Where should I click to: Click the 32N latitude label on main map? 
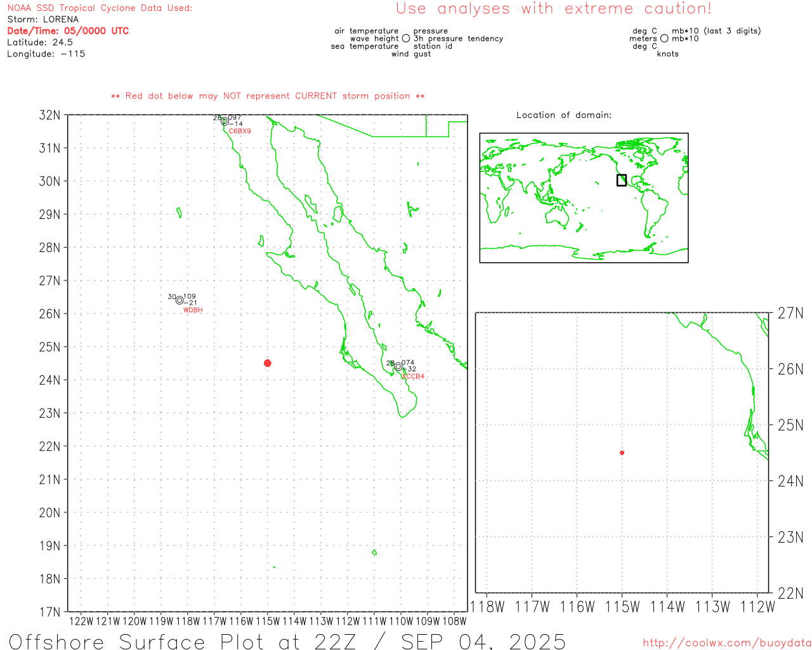click(x=50, y=115)
